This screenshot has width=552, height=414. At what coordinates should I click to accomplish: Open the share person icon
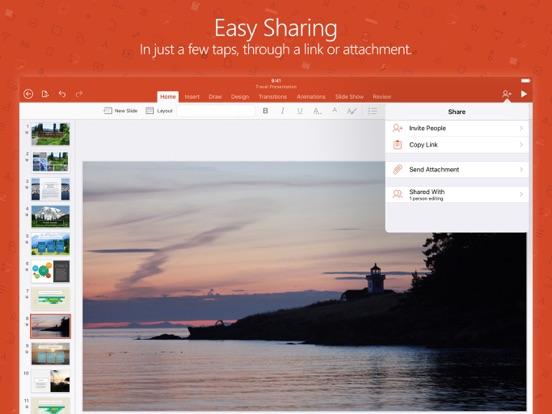506,94
